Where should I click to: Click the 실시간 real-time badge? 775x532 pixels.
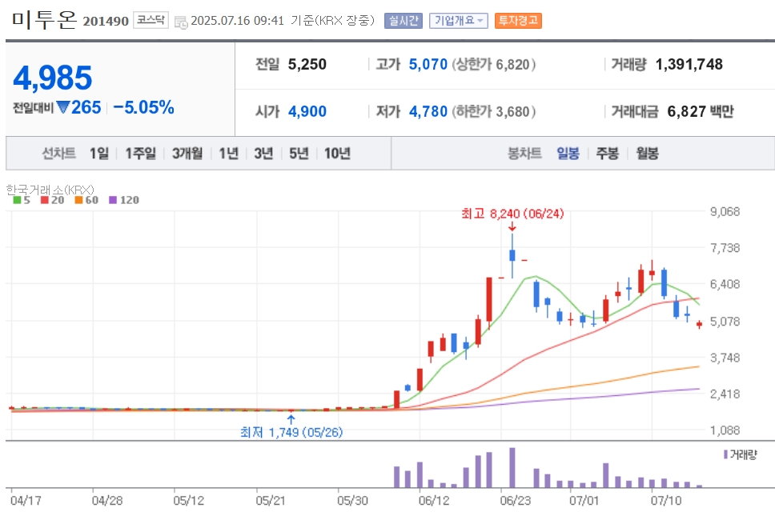404,21
